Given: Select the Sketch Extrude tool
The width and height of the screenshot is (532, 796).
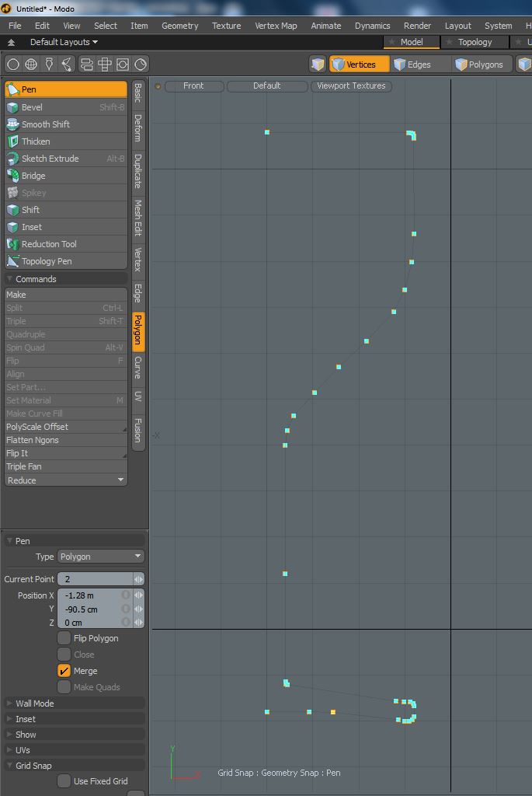Looking at the screenshot, I should click(66, 159).
